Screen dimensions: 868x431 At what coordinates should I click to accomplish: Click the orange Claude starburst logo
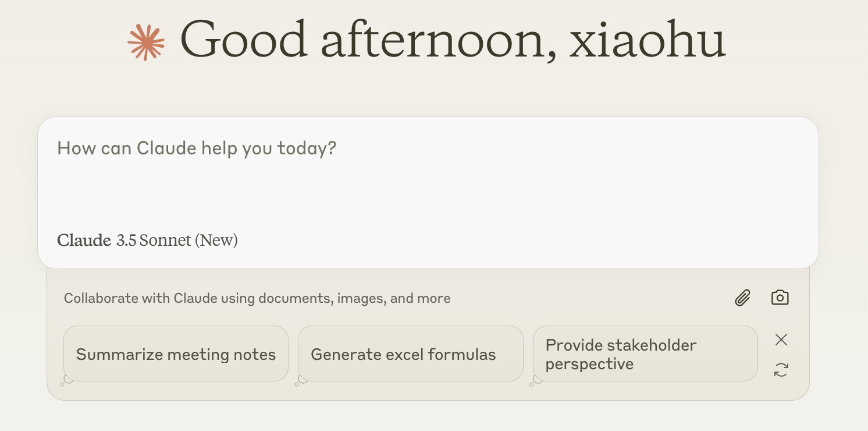tap(146, 42)
